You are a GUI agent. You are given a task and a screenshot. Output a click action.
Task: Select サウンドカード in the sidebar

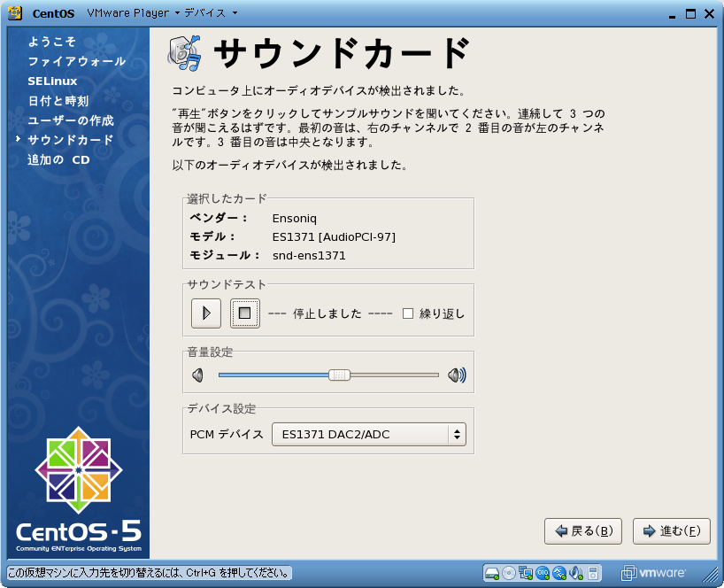click(71, 140)
